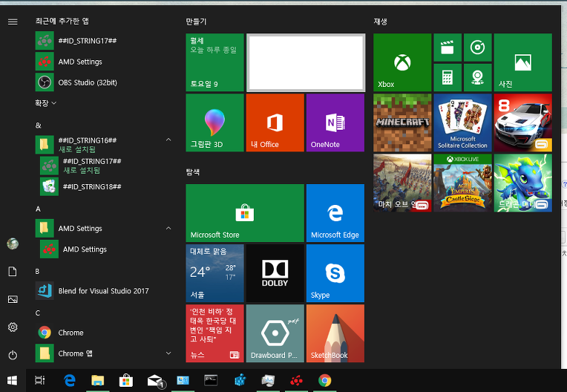This screenshot has width=567, height=392.
Task: Click the & group header
Action: pos(39,125)
